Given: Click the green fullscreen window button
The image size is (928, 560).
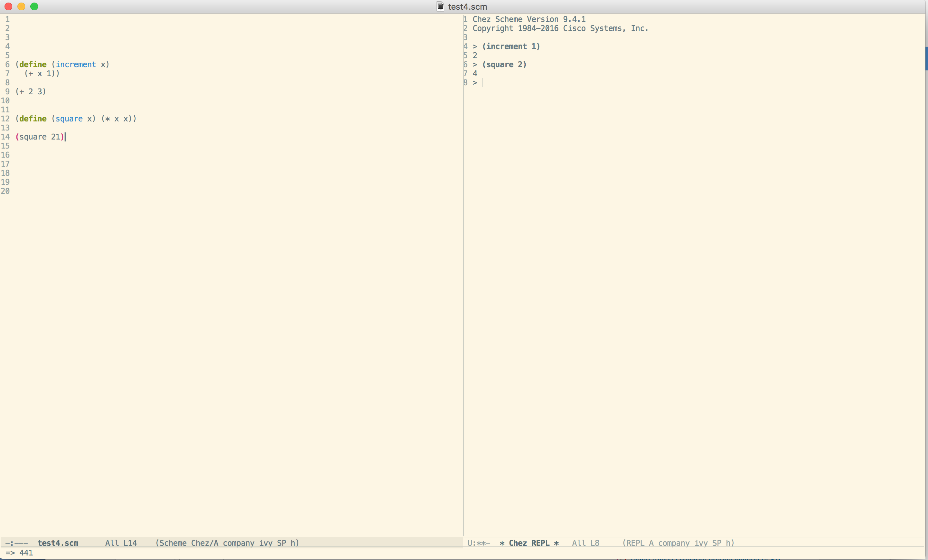Looking at the screenshot, I should [x=34, y=6].
